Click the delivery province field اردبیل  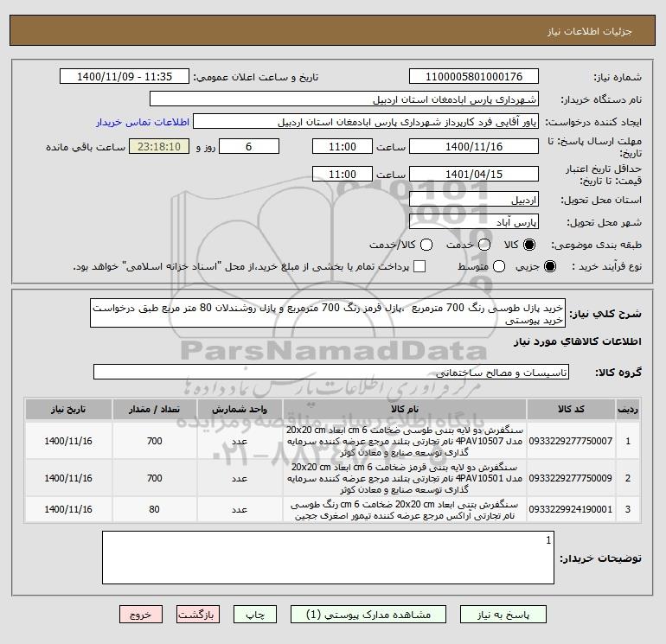point(474,199)
